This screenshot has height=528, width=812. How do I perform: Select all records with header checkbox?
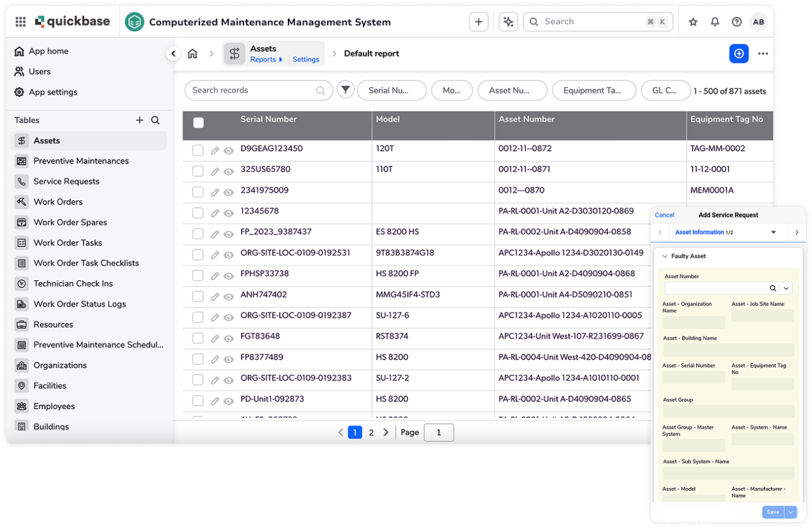(x=198, y=122)
